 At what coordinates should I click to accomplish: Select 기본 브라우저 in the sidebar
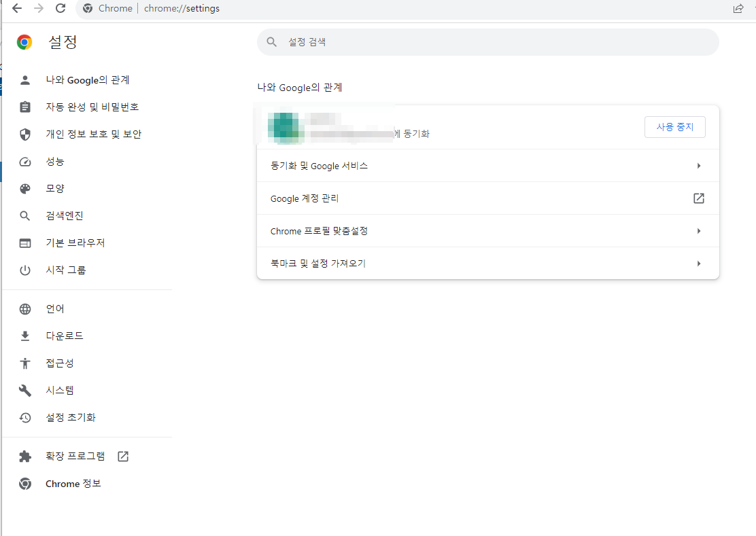[70, 243]
